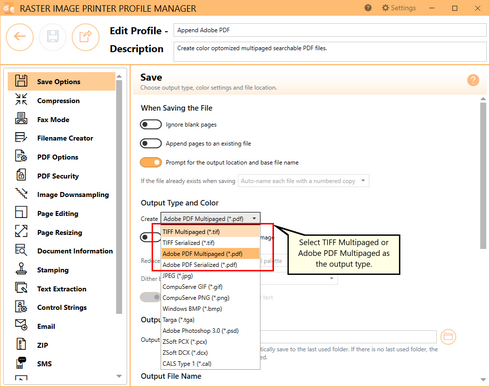
Task: Select the Save Options icon
Action: click(21, 81)
